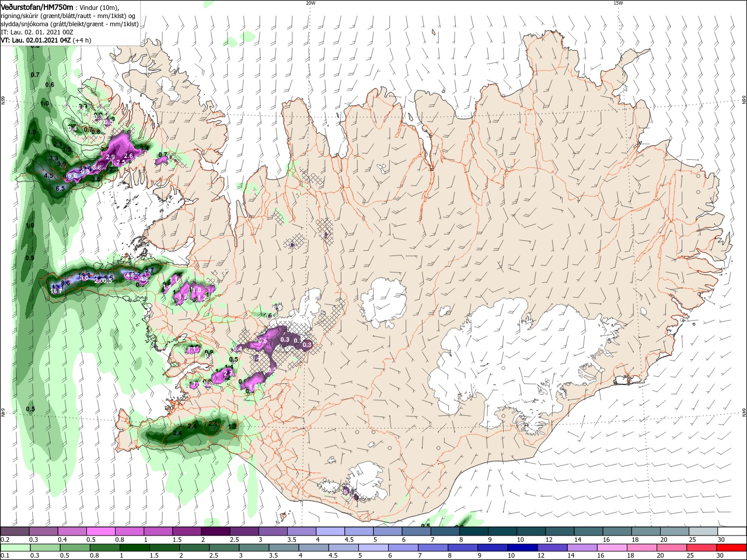Click the darkest purple 2 swatch in upper legend

tap(215, 531)
